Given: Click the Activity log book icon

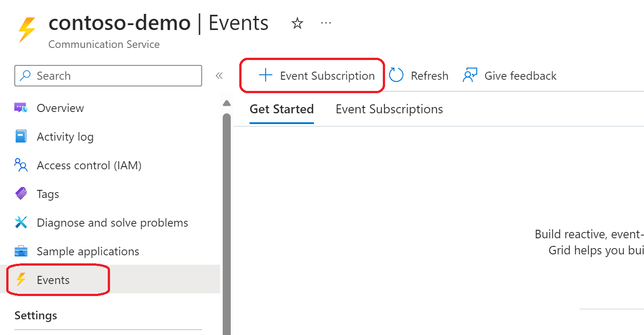Looking at the screenshot, I should click(x=21, y=137).
